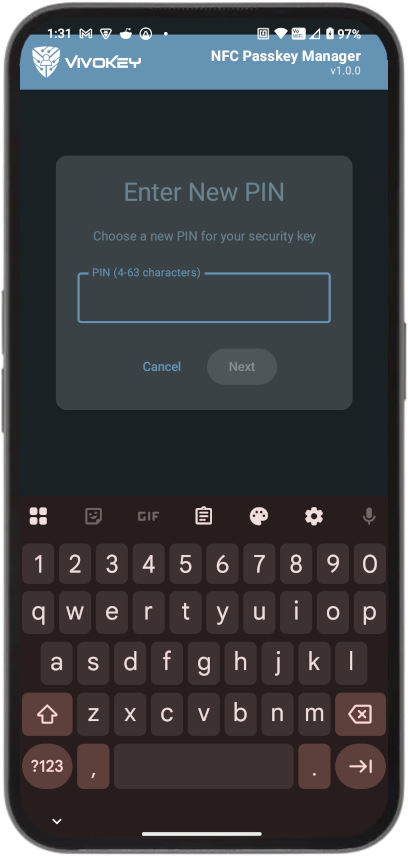The image size is (408, 856).
Task: Tap the backspace key
Action: pyautogui.click(x=360, y=714)
